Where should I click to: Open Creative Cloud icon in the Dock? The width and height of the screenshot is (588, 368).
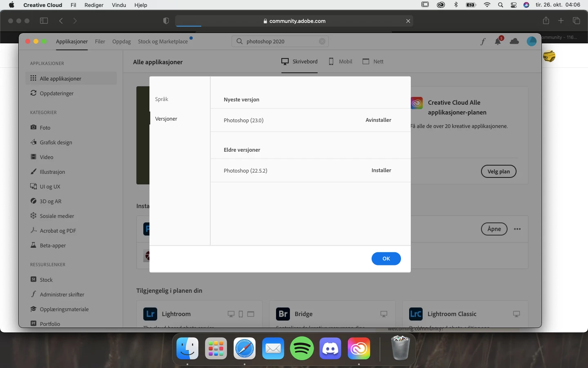point(359,349)
